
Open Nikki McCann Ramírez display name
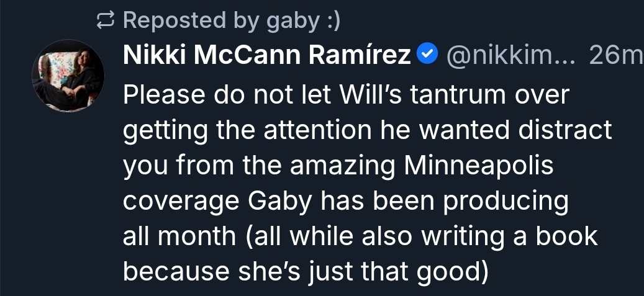click(267, 56)
